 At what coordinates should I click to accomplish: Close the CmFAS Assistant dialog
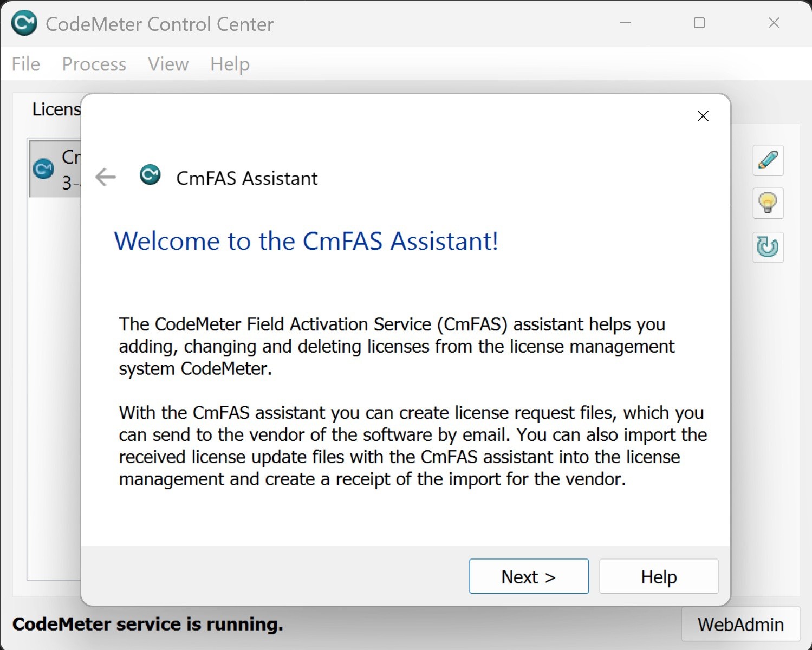703,116
